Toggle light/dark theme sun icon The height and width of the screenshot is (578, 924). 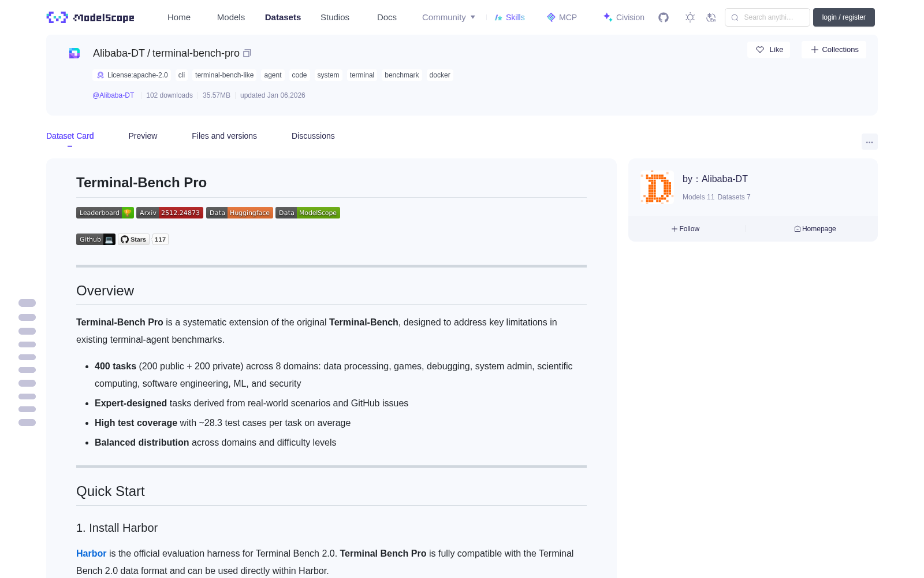point(690,17)
